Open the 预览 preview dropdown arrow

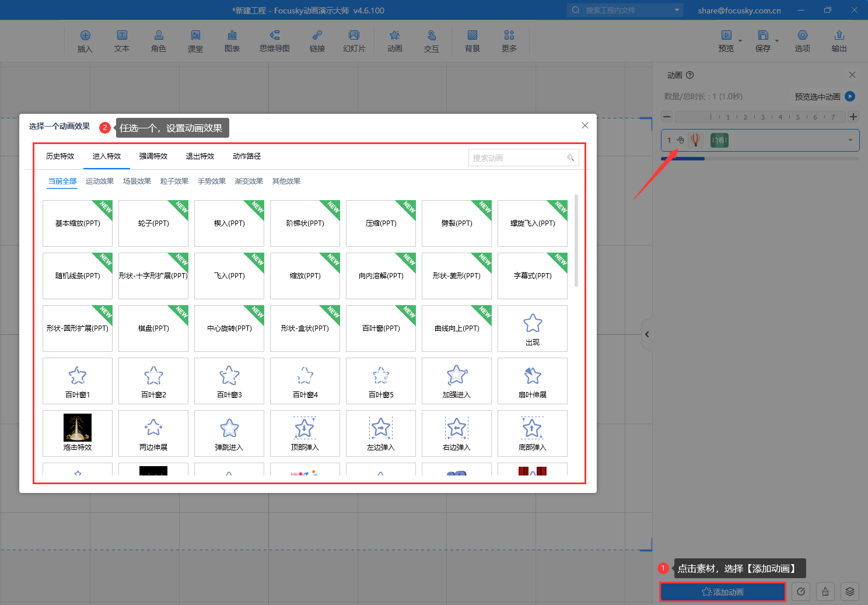[x=740, y=41]
